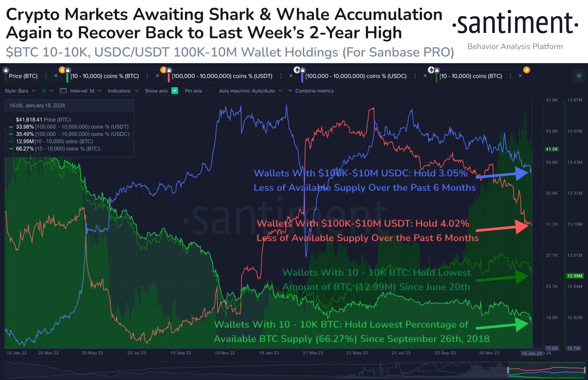Open options for [10 - 10,000) coins % (BTC)
The width and height of the screenshot is (588, 380).
coord(147,76)
